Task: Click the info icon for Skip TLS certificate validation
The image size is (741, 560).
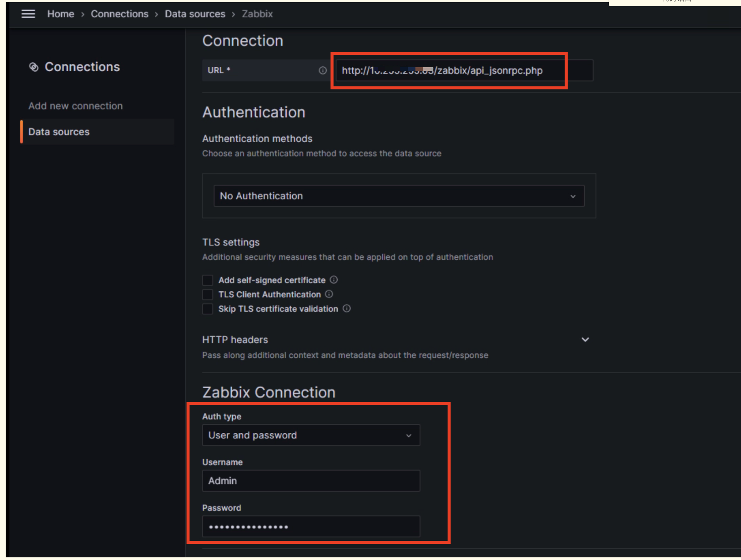Action: click(347, 309)
